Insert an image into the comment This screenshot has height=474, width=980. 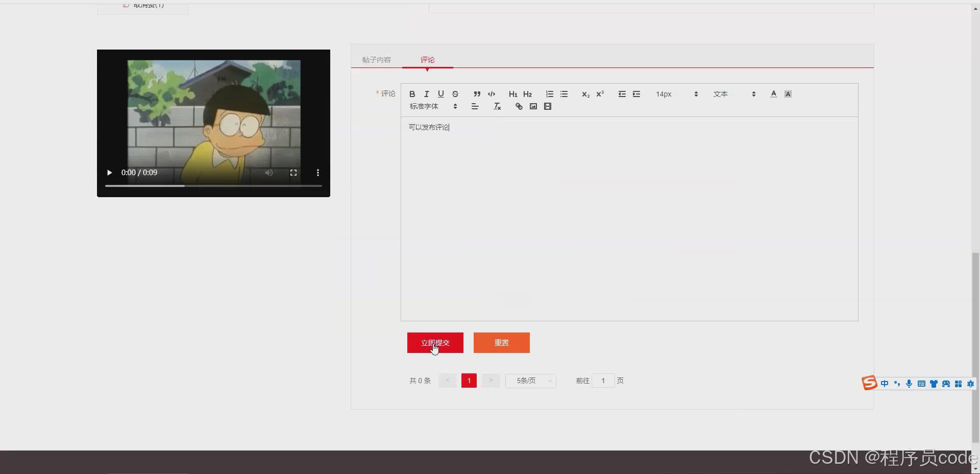point(533,106)
